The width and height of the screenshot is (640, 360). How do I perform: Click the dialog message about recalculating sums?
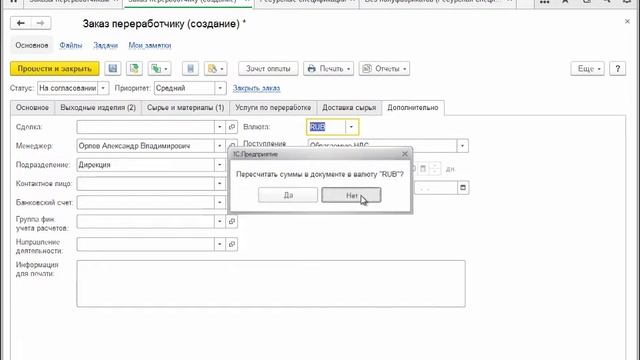tap(320, 174)
